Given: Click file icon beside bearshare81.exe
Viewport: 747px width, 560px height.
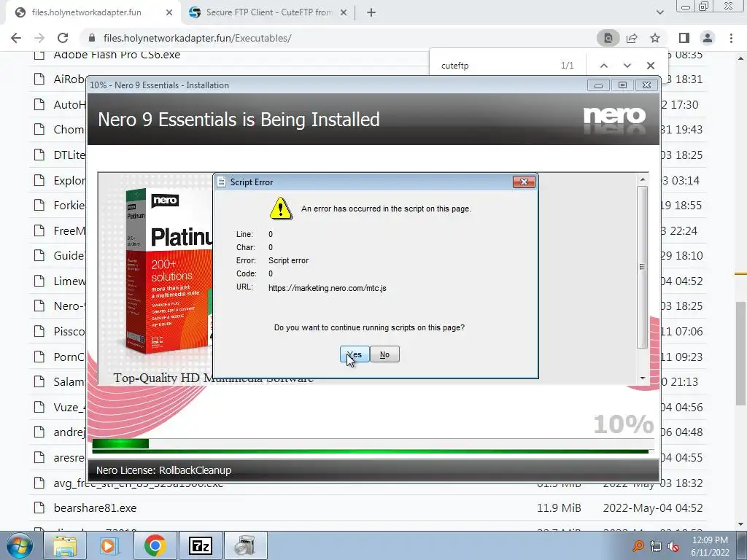Looking at the screenshot, I should [x=39, y=508].
